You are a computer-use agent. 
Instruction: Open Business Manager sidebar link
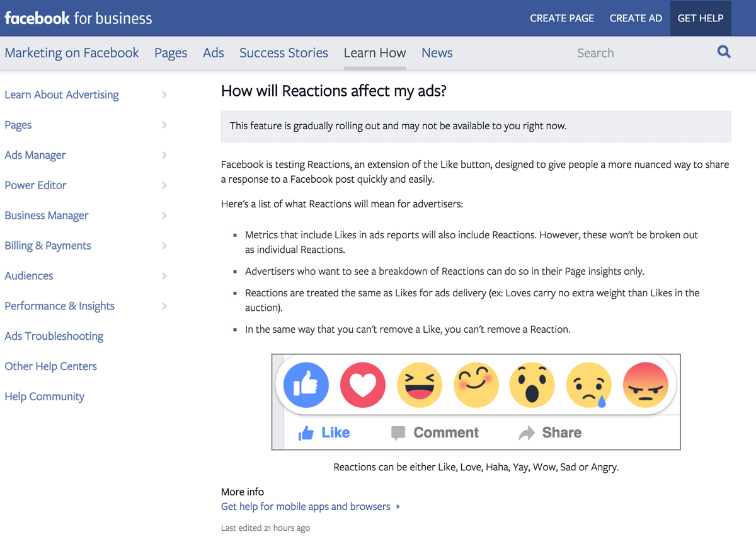[47, 216]
